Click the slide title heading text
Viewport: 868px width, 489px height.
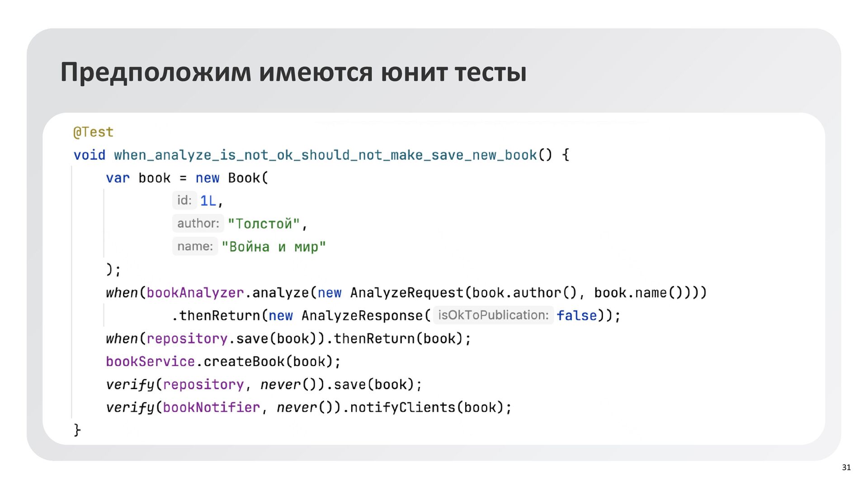[293, 72]
